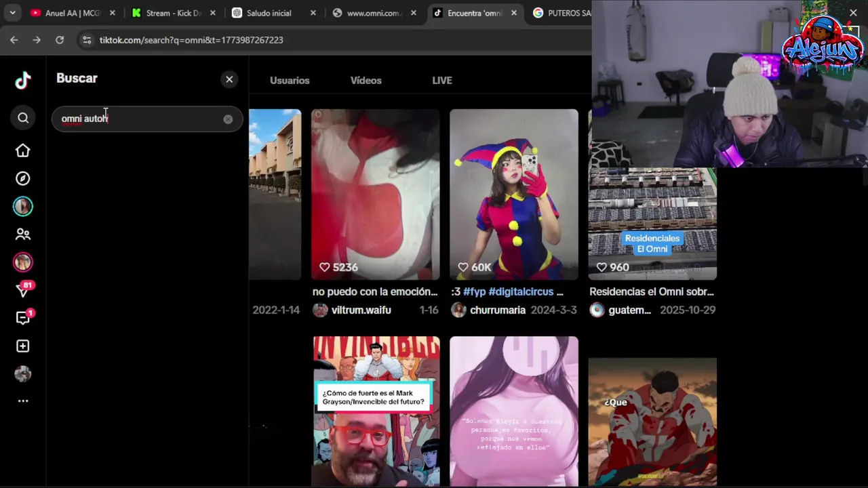View site information icon in address bar
Screen dimensions: 868x488
pos(86,40)
